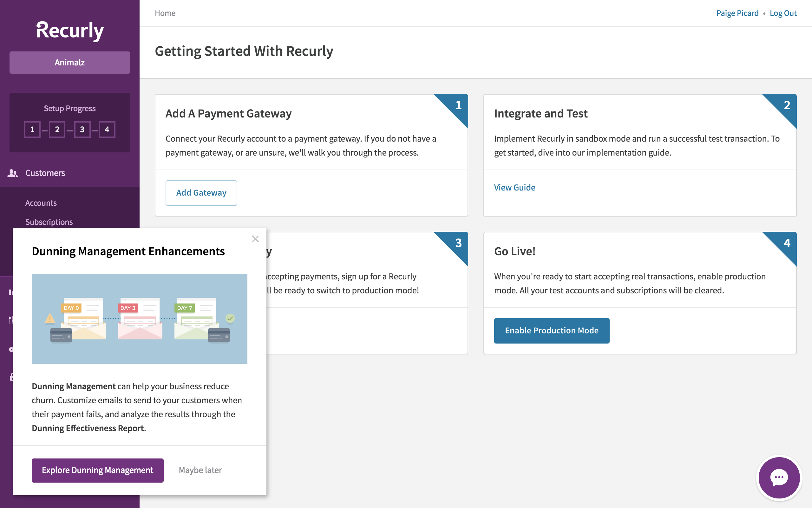Click the Home breadcrumb

[165, 13]
